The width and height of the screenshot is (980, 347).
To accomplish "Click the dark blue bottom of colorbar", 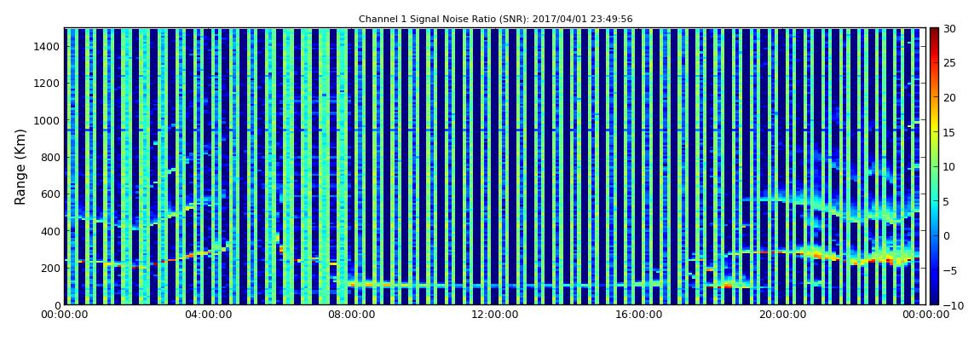I will pyautogui.click(x=934, y=299).
